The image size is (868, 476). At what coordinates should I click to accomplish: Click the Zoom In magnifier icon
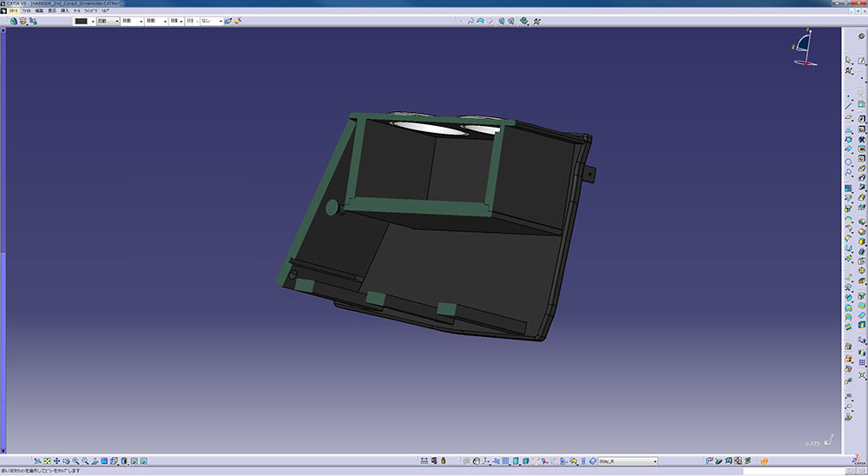tap(76, 460)
